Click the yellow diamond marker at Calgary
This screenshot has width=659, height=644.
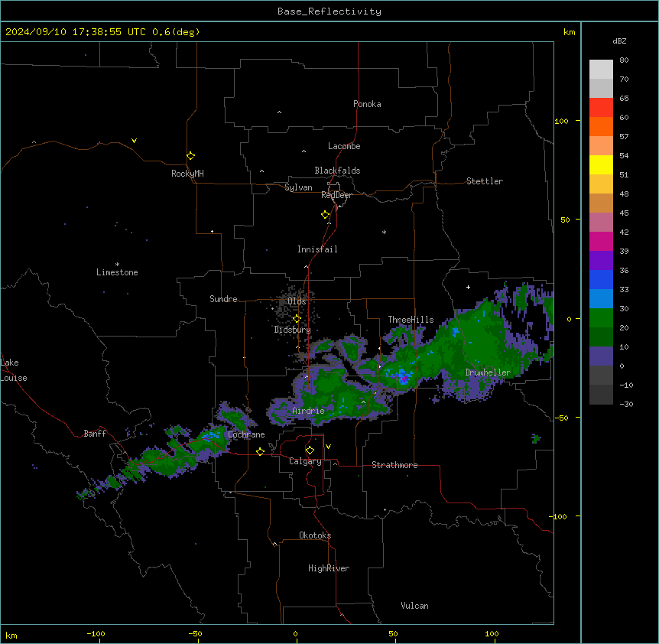pos(310,450)
